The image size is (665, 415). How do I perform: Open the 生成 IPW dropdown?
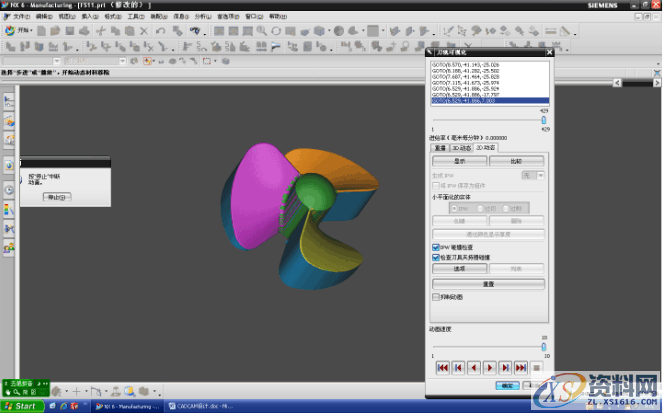pos(540,174)
